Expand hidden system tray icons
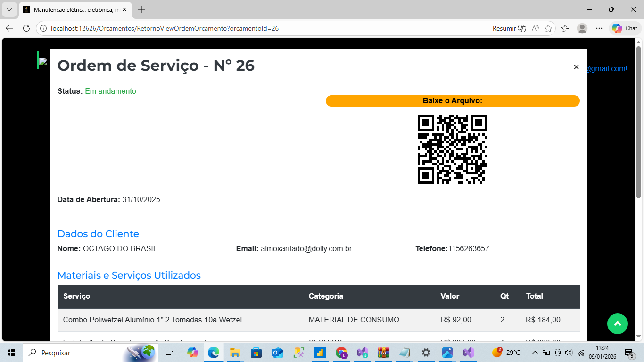The image size is (644, 362). coord(535,353)
